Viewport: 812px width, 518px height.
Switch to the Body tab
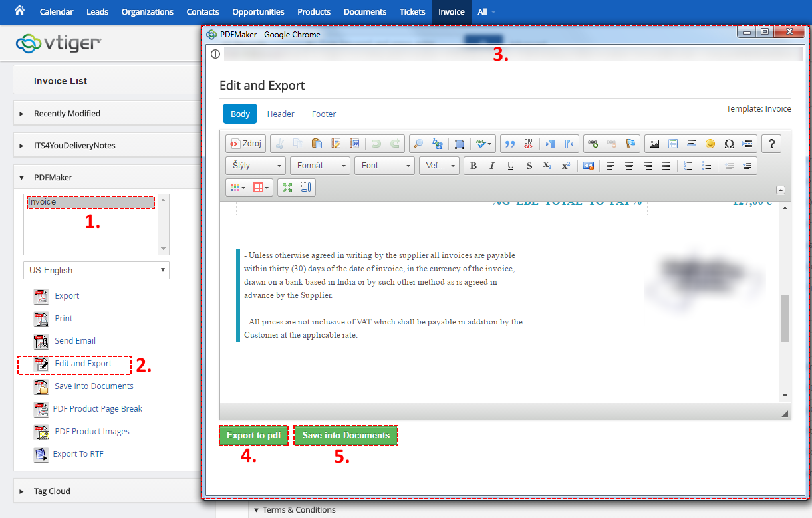(240, 114)
